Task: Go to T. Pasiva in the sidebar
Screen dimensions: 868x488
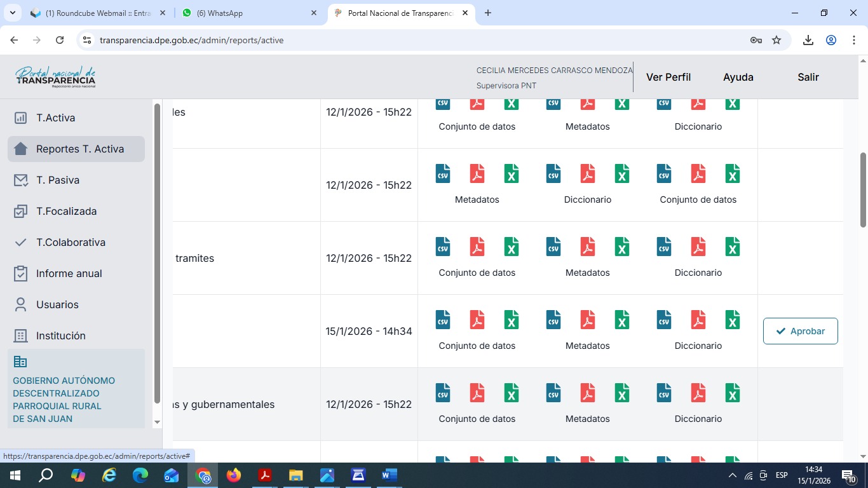Action: point(58,180)
